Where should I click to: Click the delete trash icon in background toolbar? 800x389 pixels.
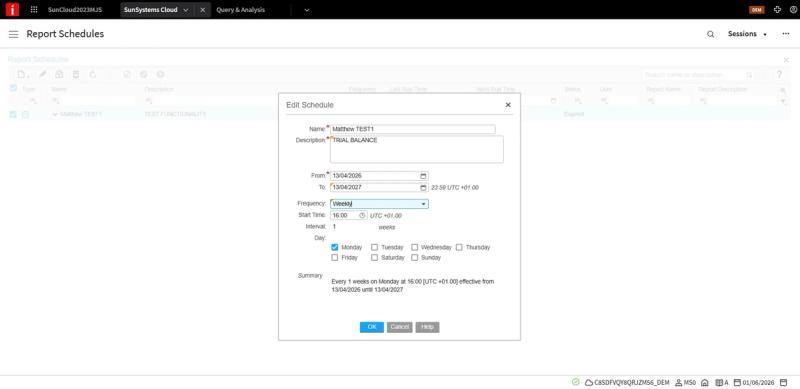[76, 75]
